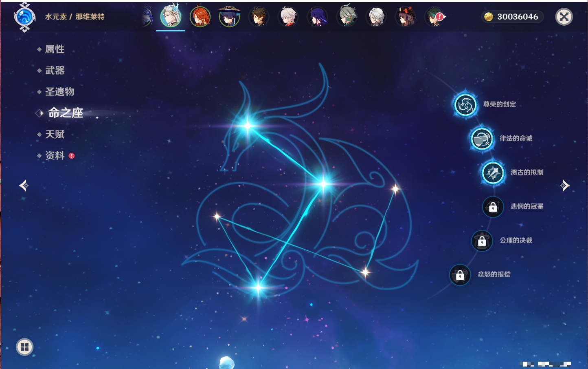Viewport: 588px width, 369px height.
Task: Open locked constellation 公理的决裁 icon
Action: [482, 241]
